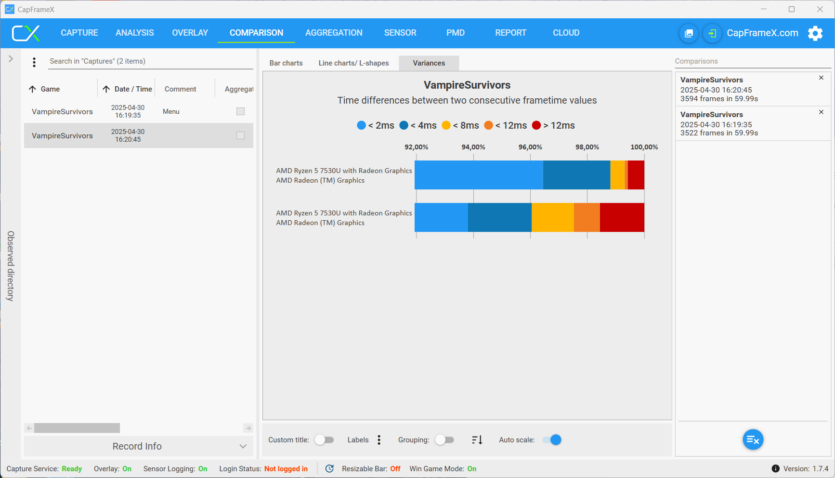Select VampireSurvivors capture row with Menu comment
Viewport: 835px width, 478px height.
tap(138, 111)
